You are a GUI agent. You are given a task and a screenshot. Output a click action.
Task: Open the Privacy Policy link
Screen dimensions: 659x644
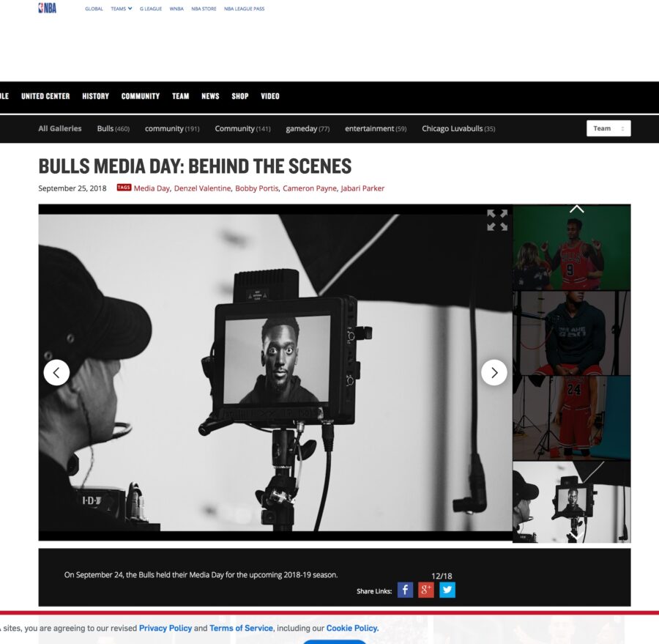click(x=165, y=628)
